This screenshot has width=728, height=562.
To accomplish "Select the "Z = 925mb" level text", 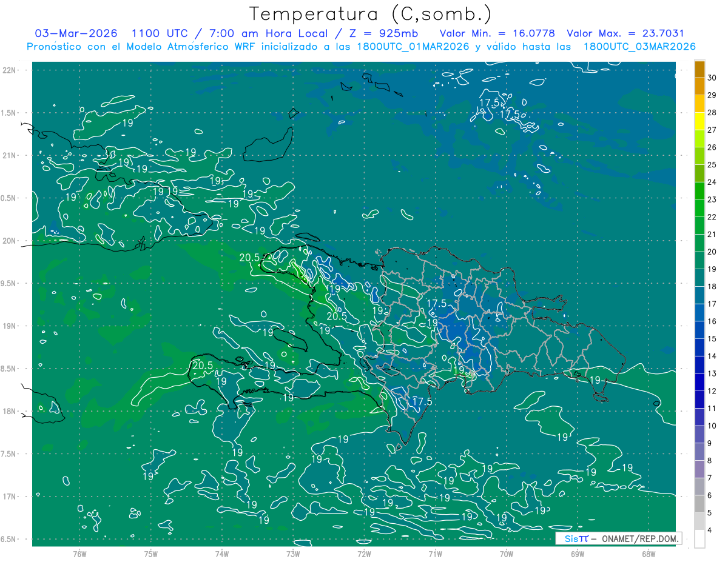I will click(383, 33).
